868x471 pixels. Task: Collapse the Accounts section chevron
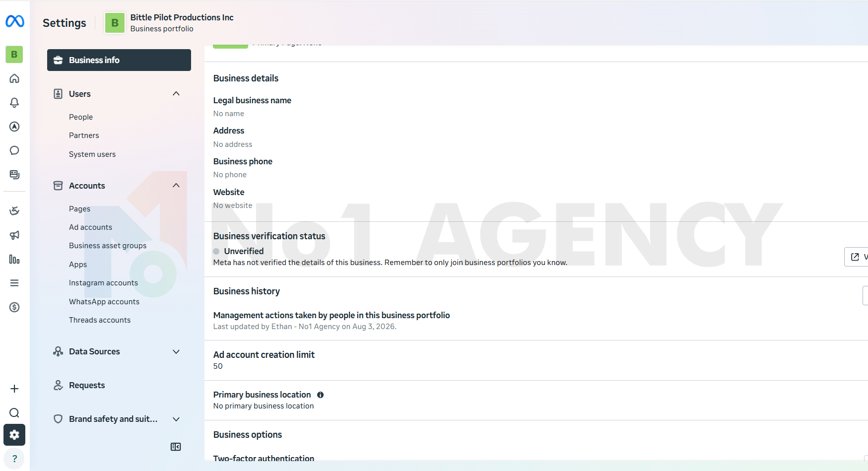(x=176, y=186)
